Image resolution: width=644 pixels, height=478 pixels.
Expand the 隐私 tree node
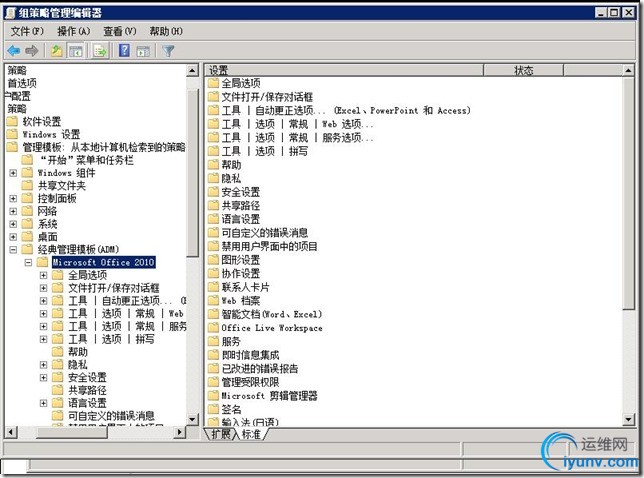[x=44, y=365]
